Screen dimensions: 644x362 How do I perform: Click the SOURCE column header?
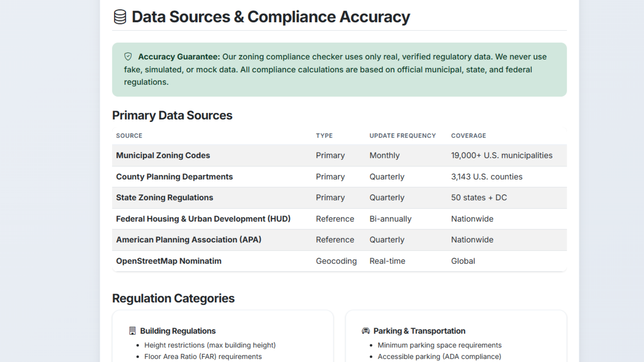(129, 136)
